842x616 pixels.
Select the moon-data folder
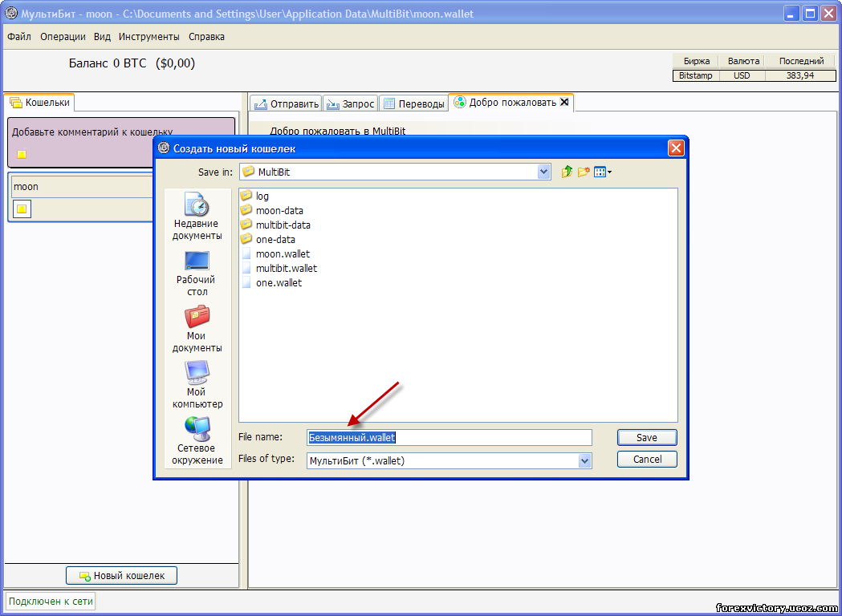[272, 210]
